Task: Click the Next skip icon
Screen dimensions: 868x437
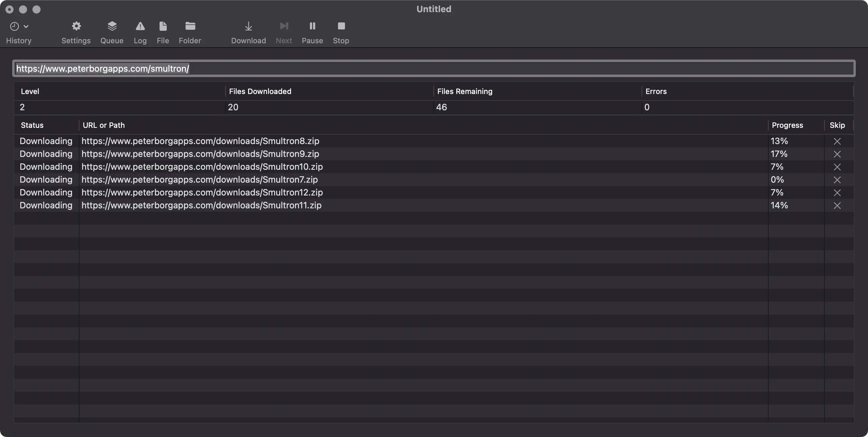Action: point(284,26)
